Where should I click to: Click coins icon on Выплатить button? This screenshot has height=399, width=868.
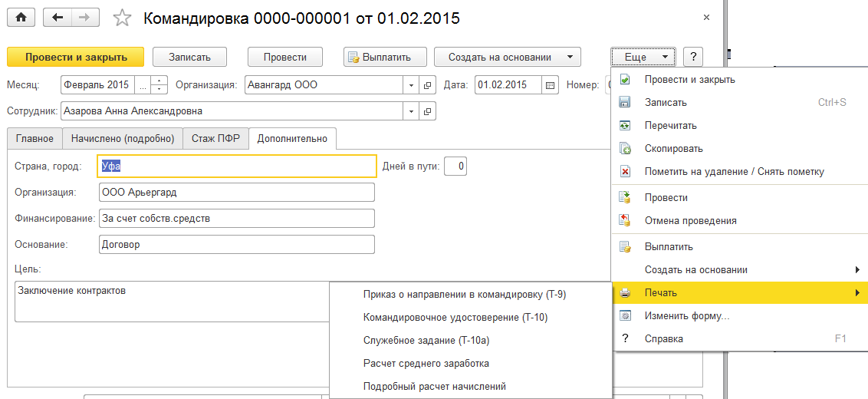pyautogui.click(x=354, y=57)
